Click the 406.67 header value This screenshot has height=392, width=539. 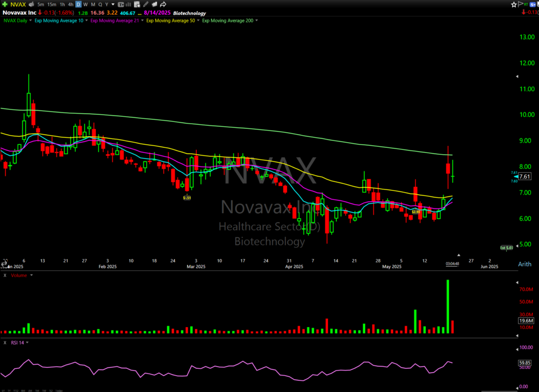pos(127,13)
